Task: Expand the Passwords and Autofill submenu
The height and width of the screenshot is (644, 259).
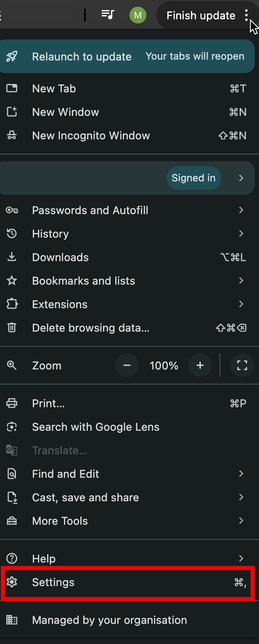Action: point(241,210)
